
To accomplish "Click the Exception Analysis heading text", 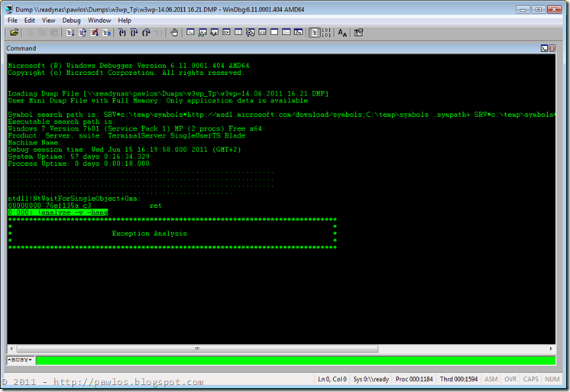I will [x=150, y=234].
